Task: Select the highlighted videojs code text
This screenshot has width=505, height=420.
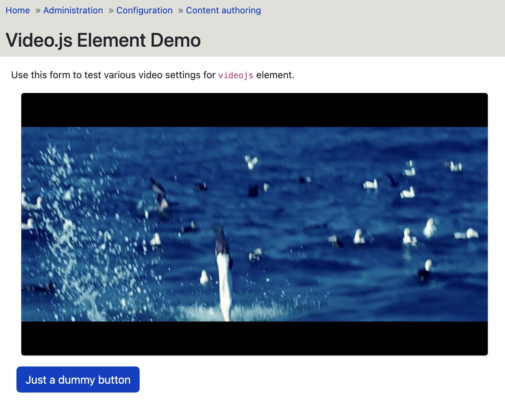Action: (236, 75)
